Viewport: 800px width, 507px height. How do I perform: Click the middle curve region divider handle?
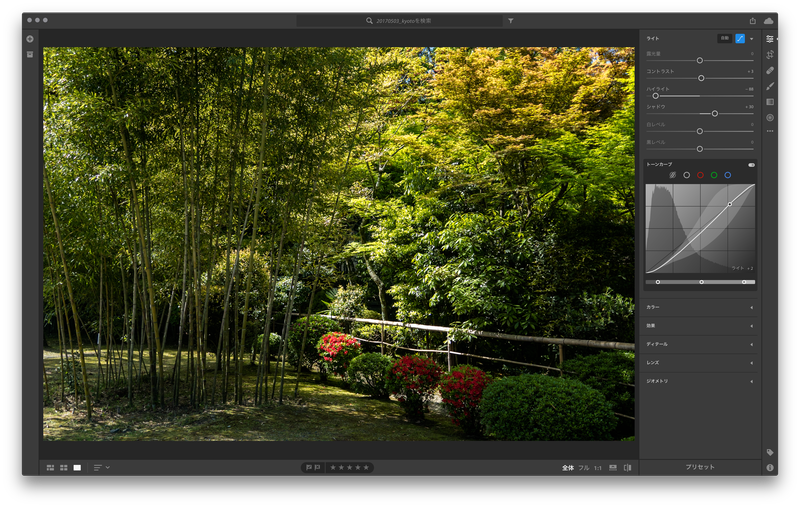701,282
